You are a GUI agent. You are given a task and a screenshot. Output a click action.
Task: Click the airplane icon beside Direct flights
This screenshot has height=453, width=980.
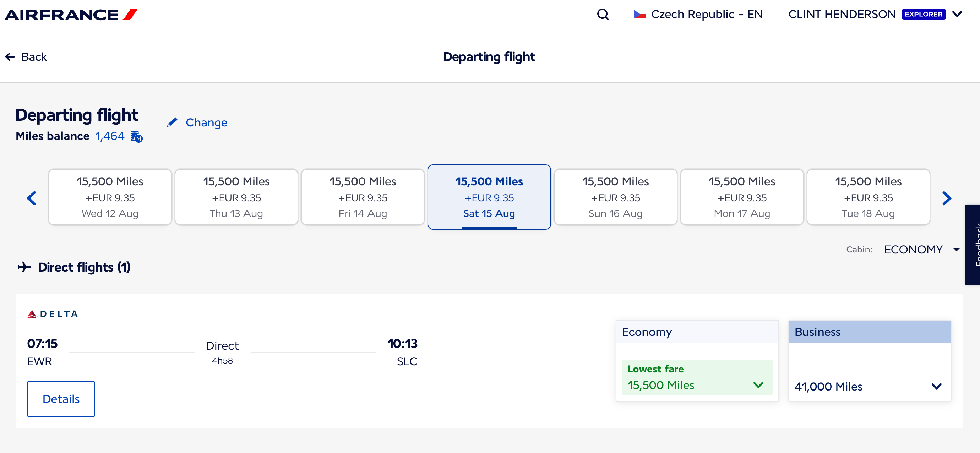(x=24, y=267)
